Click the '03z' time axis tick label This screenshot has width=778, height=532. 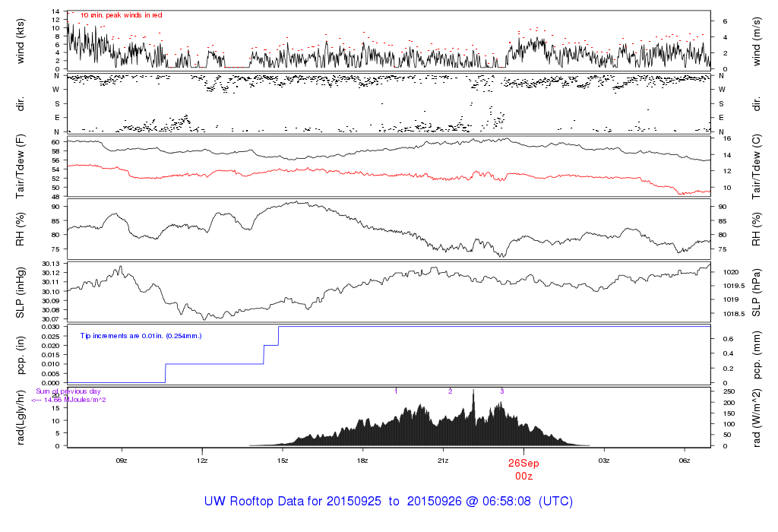604,461
